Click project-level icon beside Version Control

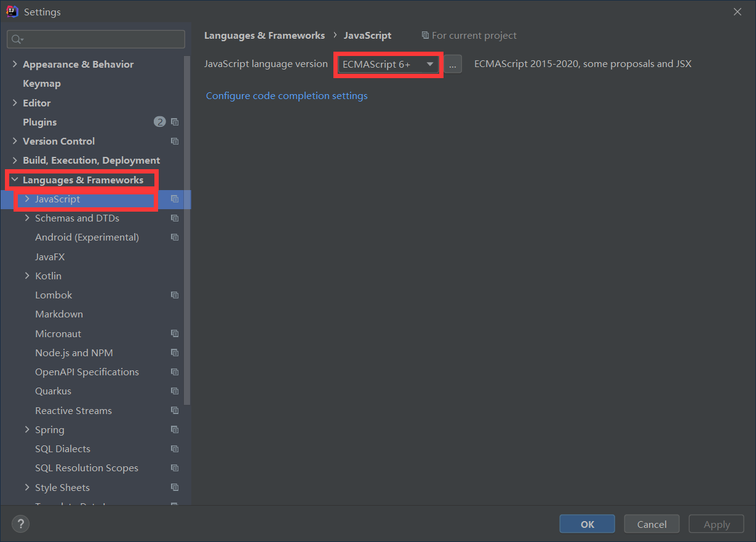pos(175,141)
